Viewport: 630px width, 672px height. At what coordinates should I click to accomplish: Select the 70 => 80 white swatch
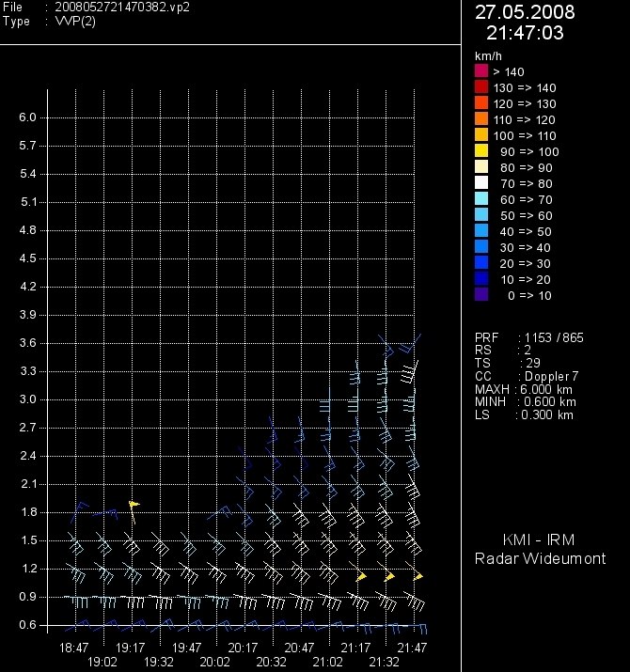point(481,182)
